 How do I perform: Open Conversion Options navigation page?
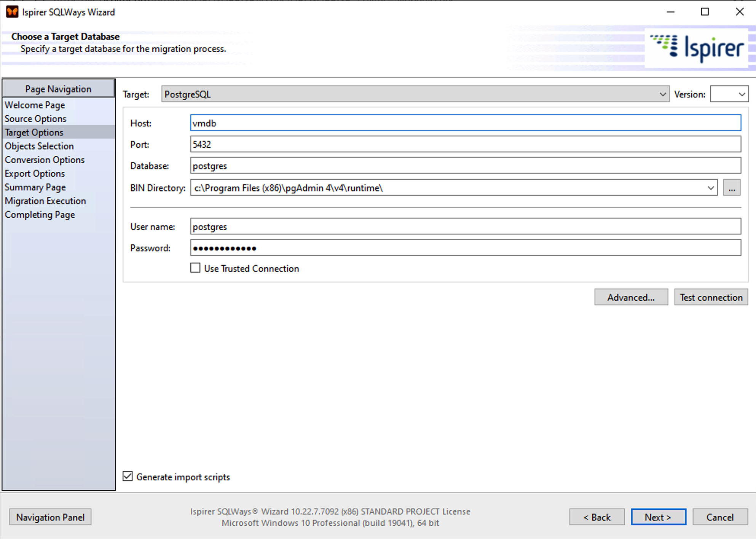(x=45, y=160)
